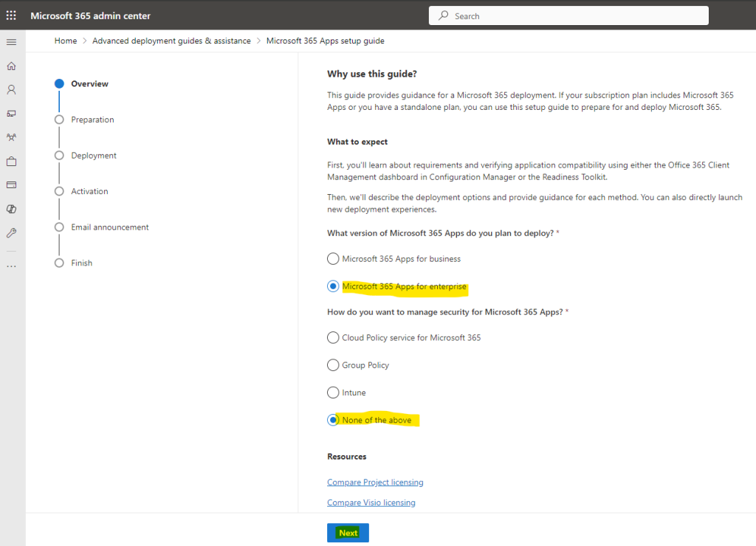756x546 pixels.
Task: Open the app launcher waffle icon
Action: coord(11,15)
